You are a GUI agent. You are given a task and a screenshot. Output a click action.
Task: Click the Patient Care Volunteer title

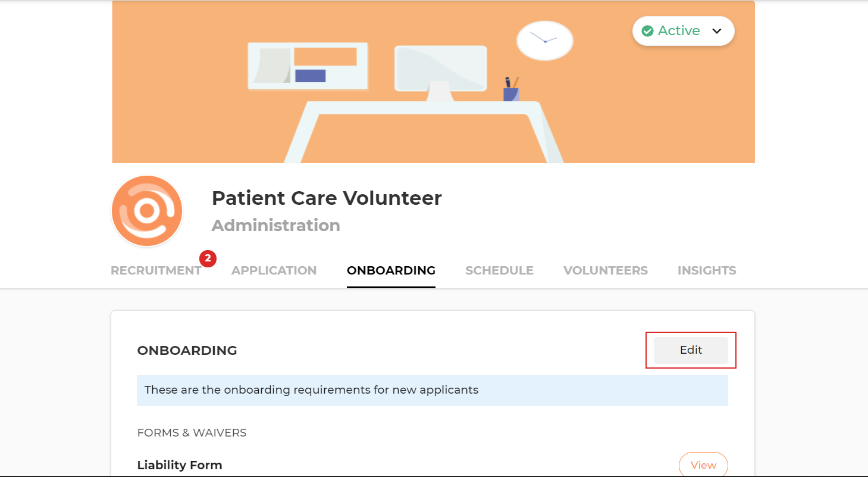coord(327,198)
